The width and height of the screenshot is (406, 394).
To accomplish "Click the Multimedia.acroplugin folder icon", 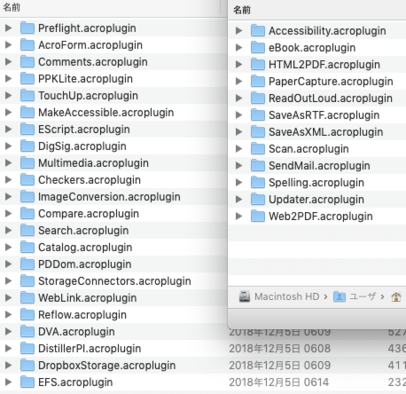I will click(27, 163).
